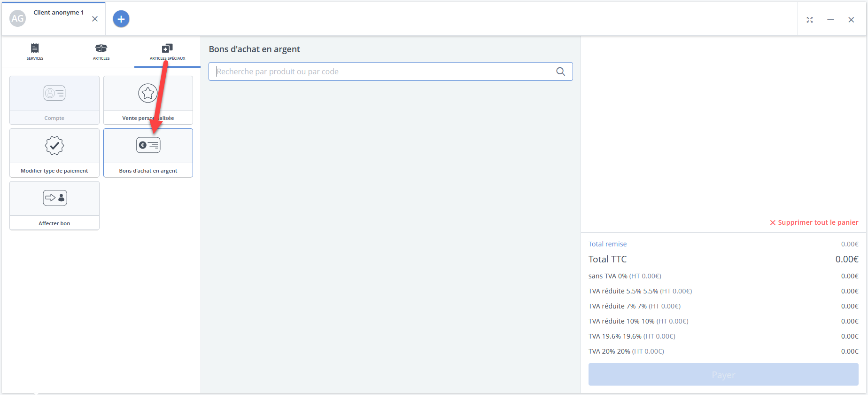Screen dimensions: 868x395
Task: Switch to the Articles tab
Action: [101, 52]
